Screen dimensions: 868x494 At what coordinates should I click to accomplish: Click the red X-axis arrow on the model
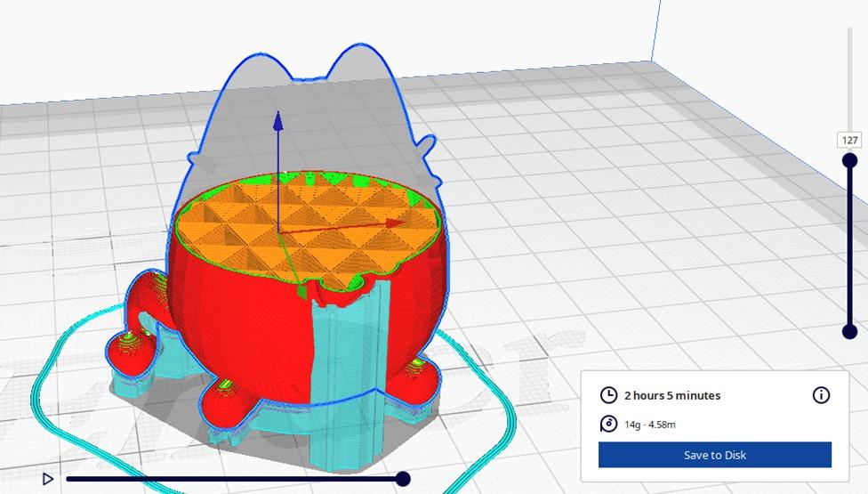(x=395, y=223)
